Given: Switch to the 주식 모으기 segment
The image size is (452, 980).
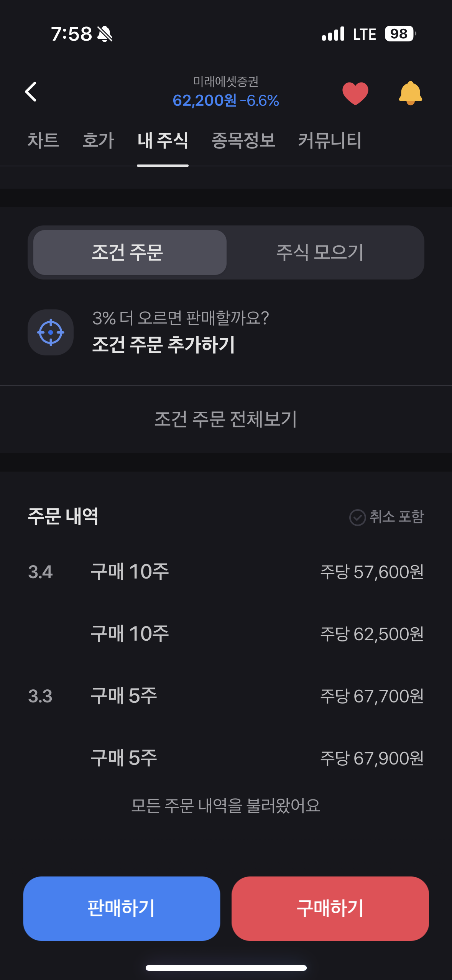Looking at the screenshot, I should (320, 253).
